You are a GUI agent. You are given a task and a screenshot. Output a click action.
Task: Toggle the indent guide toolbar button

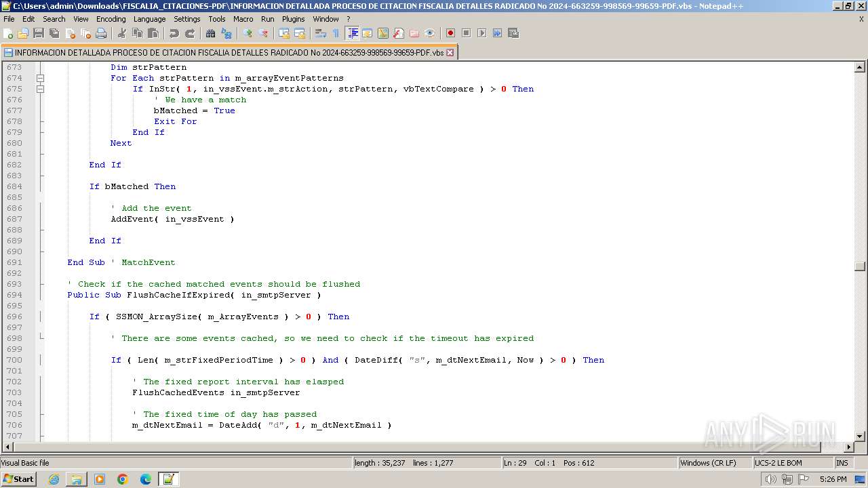[353, 33]
